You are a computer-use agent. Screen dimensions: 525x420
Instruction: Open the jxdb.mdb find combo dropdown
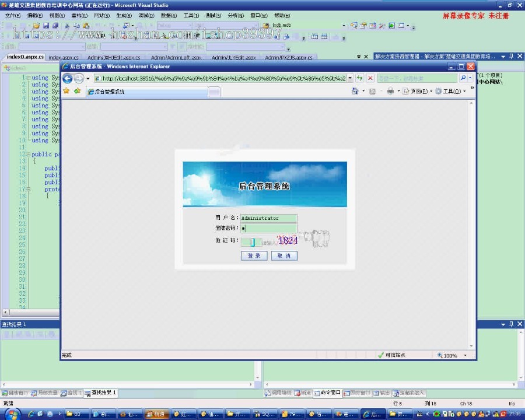(x=344, y=25)
